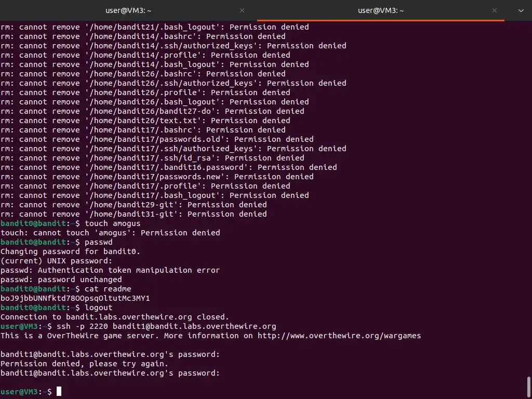The height and width of the screenshot is (399, 532).
Task: Select the active right user@VM3 tab
Action: coord(380,10)
